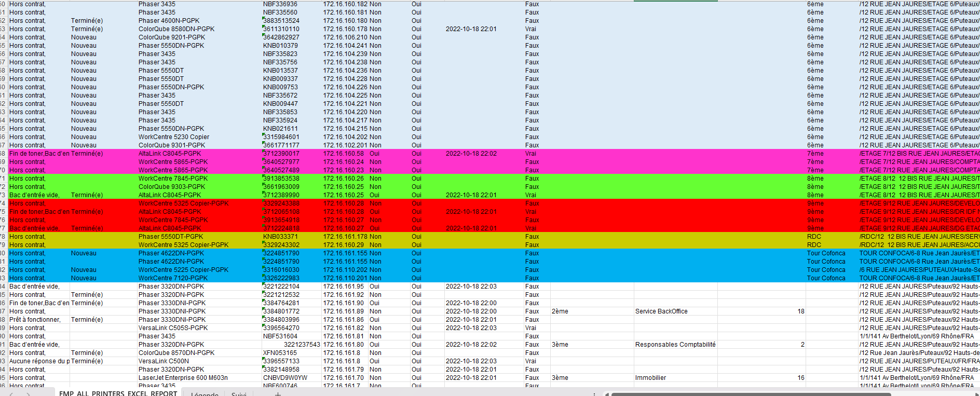980x396 pixels.
Task: Click the horizontal scrollbar left arrow
Action: pos(606,394)
